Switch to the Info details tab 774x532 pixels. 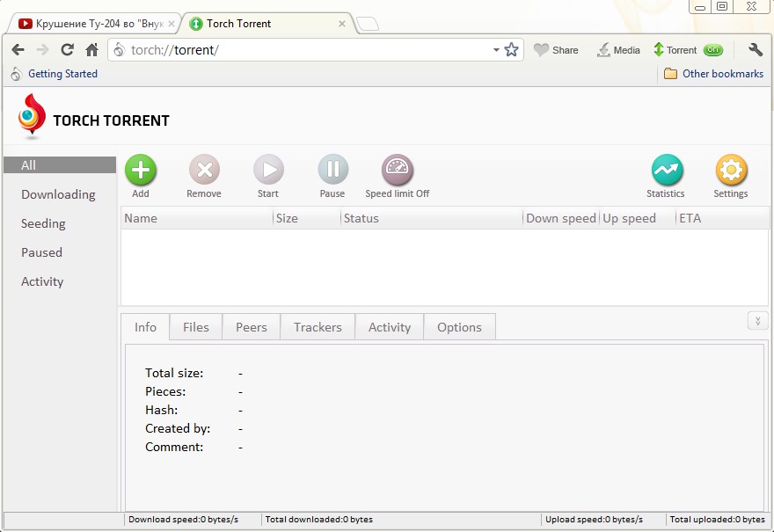click(x=145, y=327)
